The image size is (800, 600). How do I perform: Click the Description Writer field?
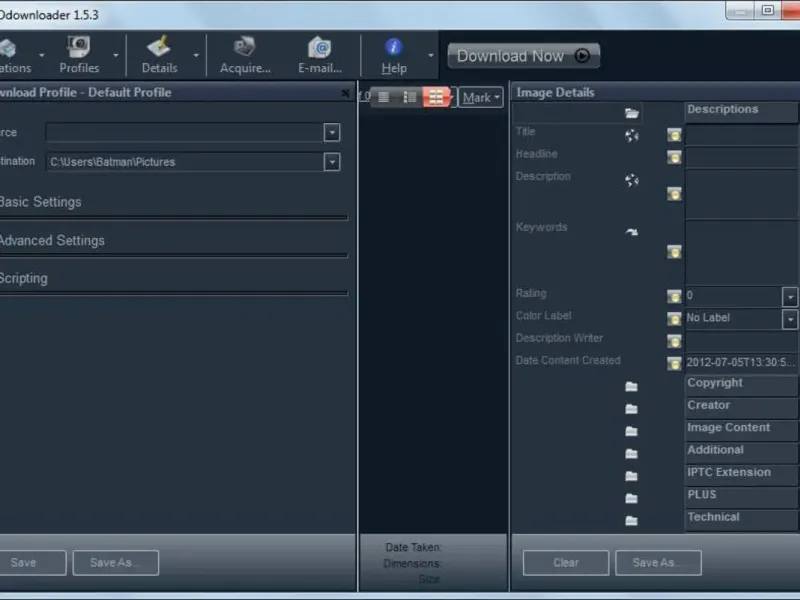742,341
